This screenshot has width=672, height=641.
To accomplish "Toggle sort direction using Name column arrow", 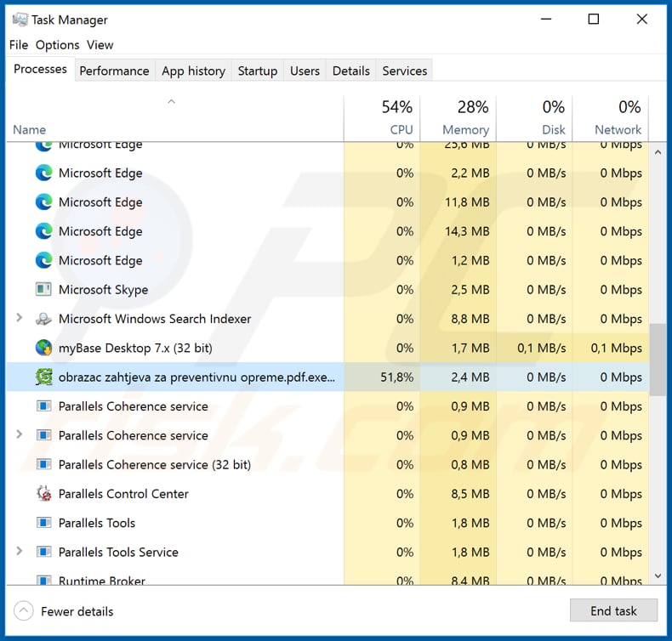I will click(x=172, y=101).
